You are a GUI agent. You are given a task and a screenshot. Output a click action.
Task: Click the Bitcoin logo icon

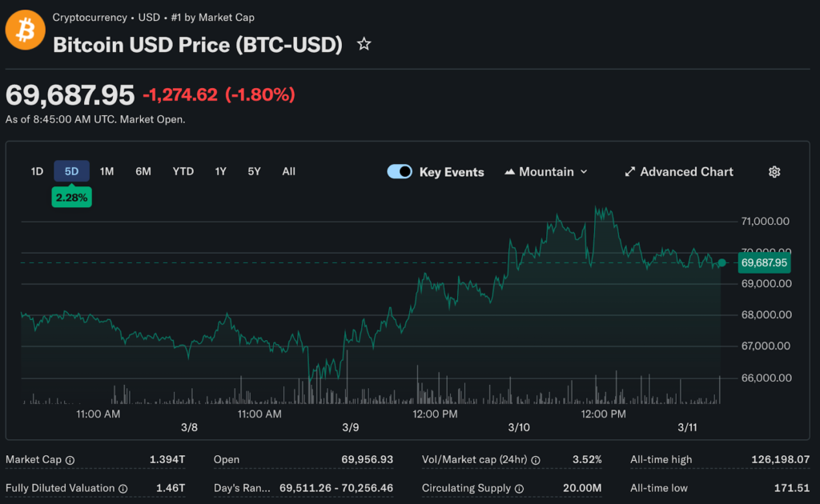26,30
